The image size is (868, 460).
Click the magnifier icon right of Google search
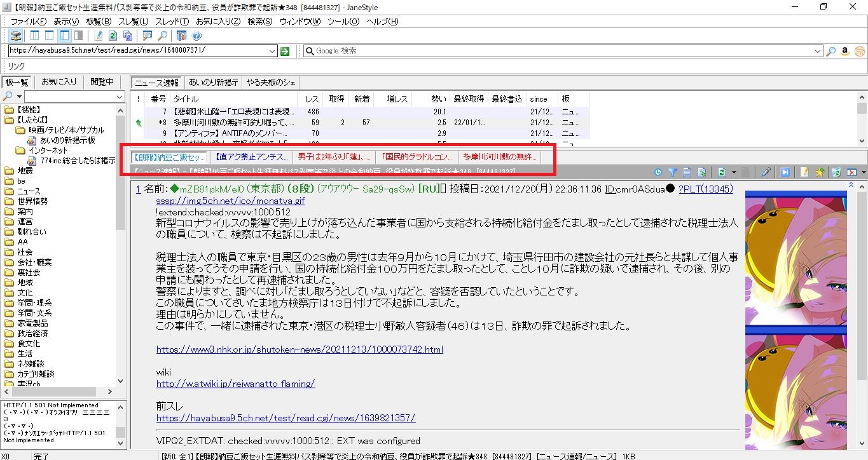pyautogui.click(x=831, y=51)
